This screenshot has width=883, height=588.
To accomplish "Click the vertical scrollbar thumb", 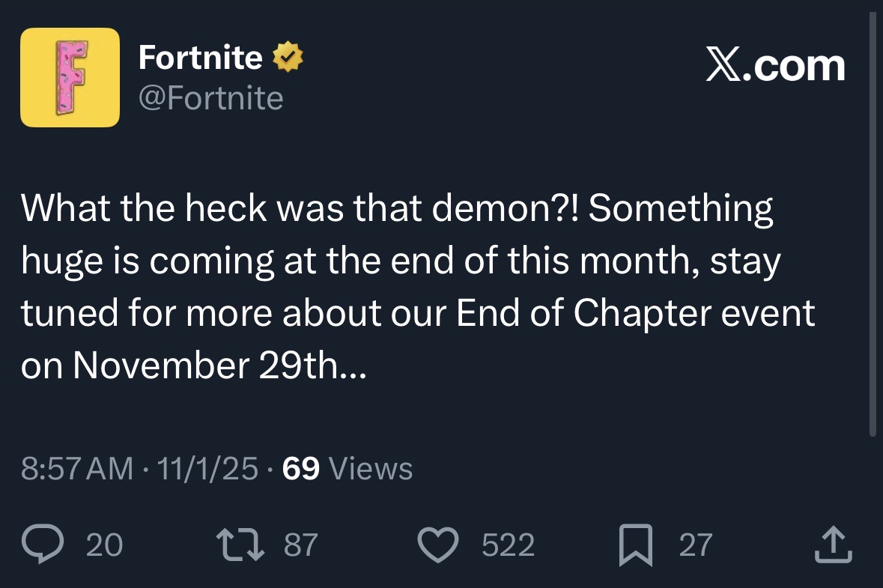I will coord(873,224).
